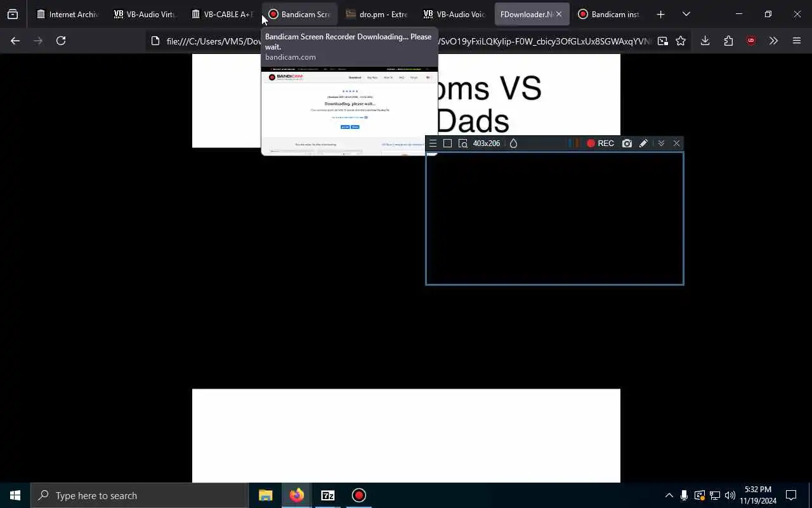Open Bandicam from taskbar
The width and height of the screenshot is (812, 508).
pyautogui.click(x=358, y=495)
